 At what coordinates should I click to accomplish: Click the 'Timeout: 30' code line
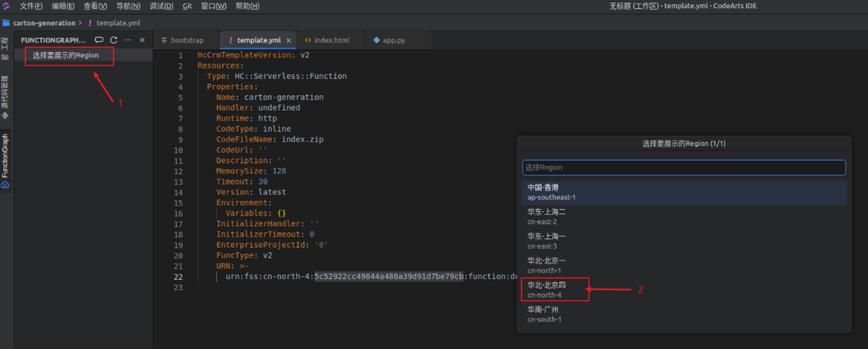click(x=242, y=182)
